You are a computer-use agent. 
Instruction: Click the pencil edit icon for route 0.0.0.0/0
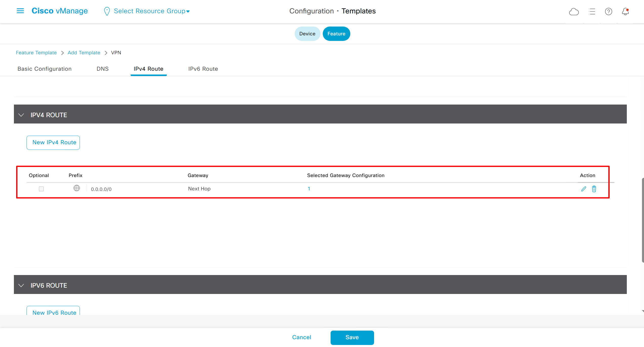click(583, 189)
